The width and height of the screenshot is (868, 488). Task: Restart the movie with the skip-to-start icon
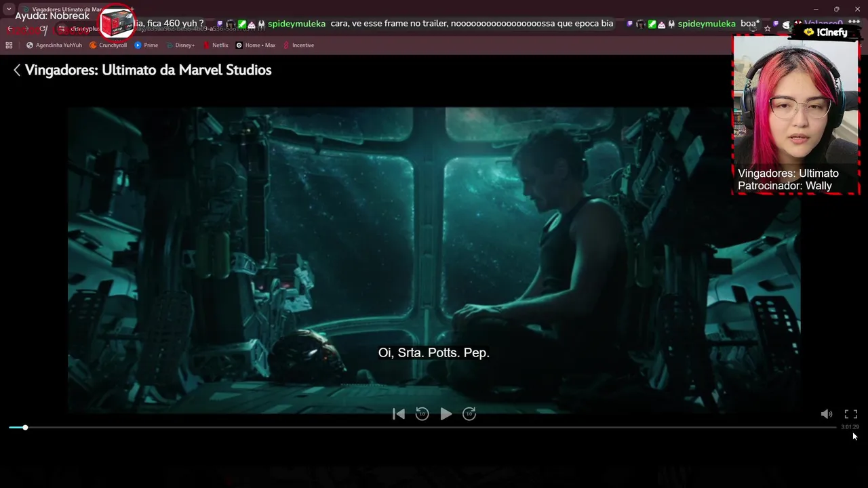pyautogui.click(x=399, y=413)
